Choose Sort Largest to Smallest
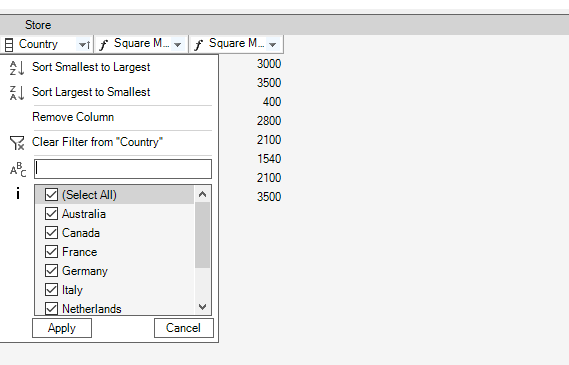The image size is (569, 365). (x=91, y=92)
